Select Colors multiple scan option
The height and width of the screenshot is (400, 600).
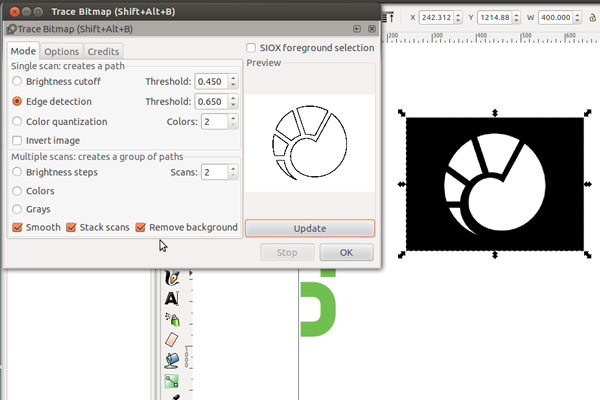tap(17, 190)
